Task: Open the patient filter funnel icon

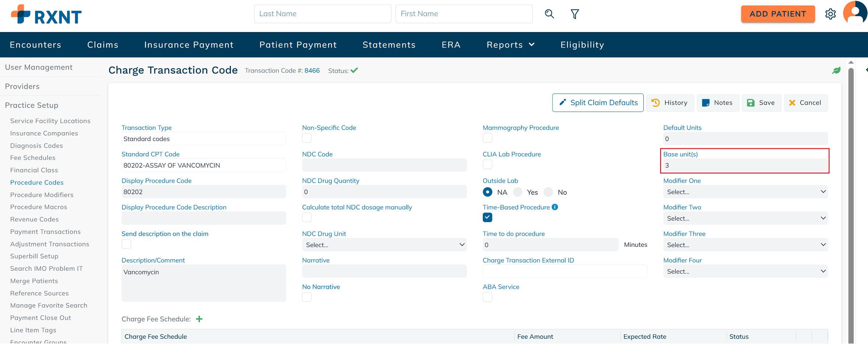Action: pos(574,14)
